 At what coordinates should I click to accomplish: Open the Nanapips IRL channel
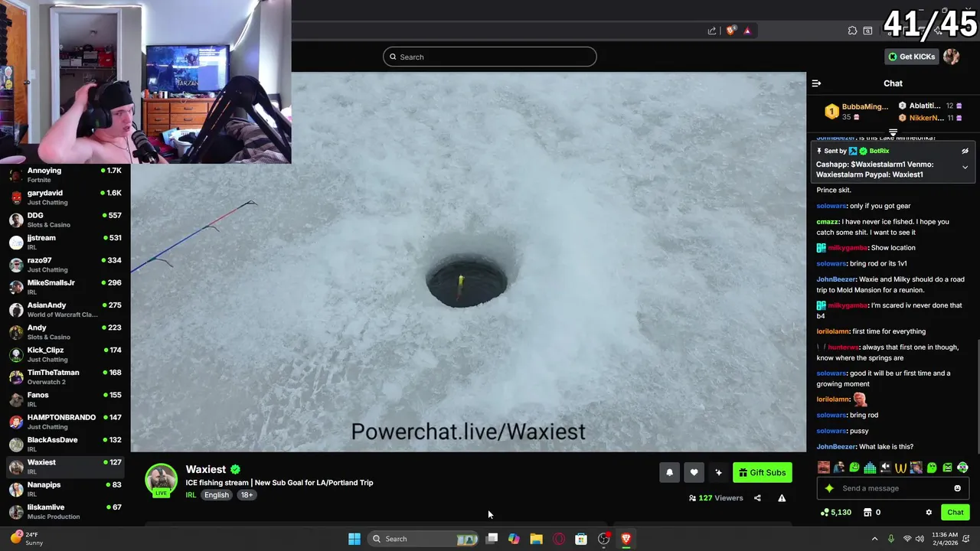65,489
